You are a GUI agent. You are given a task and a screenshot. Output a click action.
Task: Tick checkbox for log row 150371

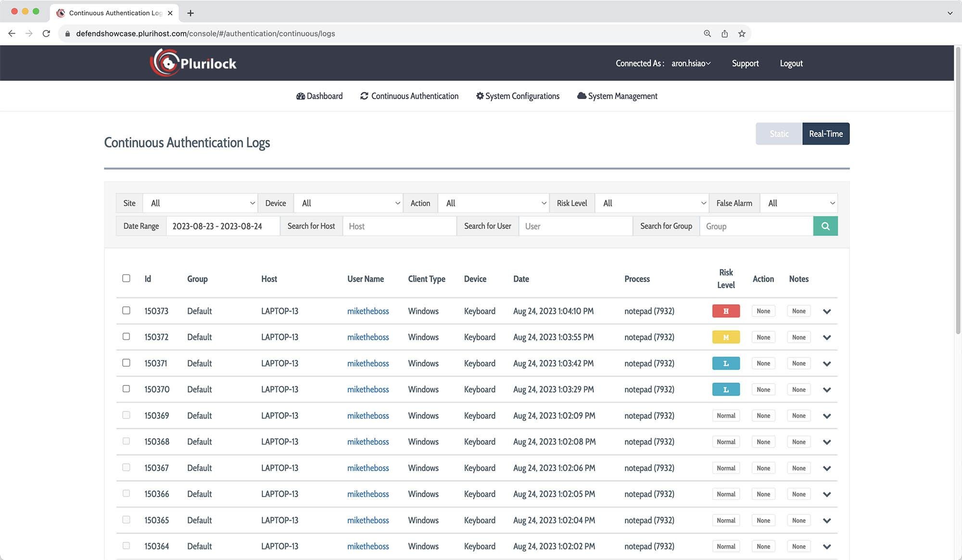pyautogui.click(x=126, y=363)
